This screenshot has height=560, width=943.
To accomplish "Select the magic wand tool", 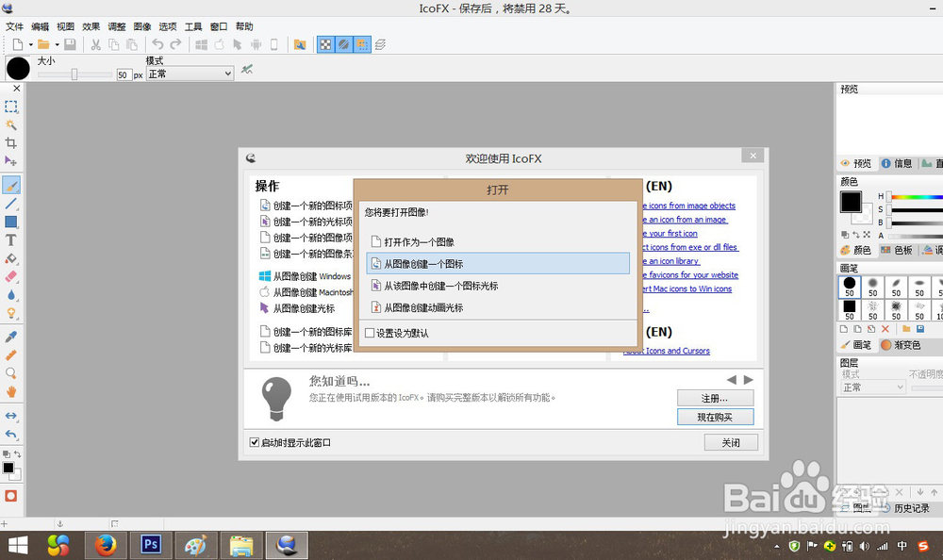I will tap(10, 125).
